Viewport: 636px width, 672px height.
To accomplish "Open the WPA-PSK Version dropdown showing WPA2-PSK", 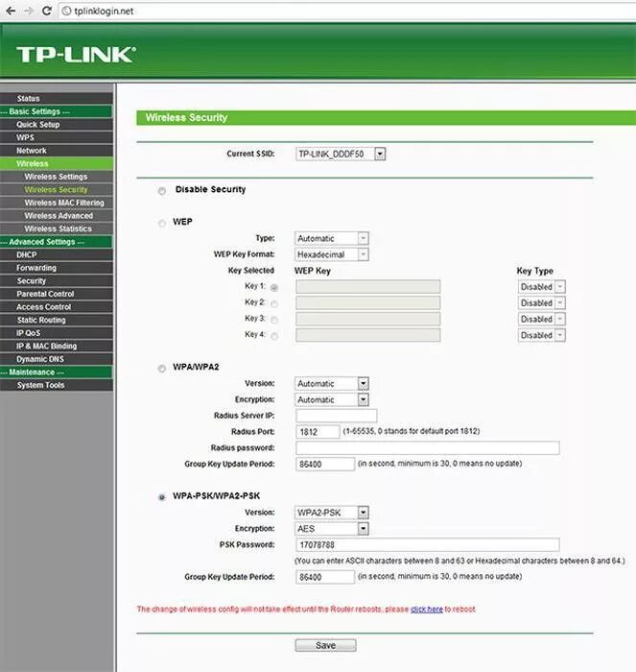I will [332, 513].
